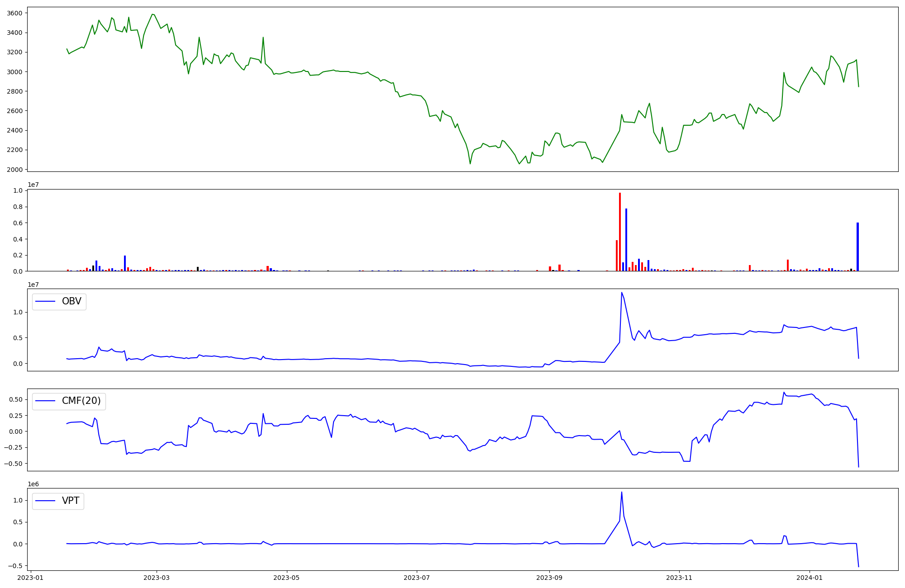Click the 2023-09 x-axis date label
The width and height of the screenshot is (905, 588).
[549, 578]
